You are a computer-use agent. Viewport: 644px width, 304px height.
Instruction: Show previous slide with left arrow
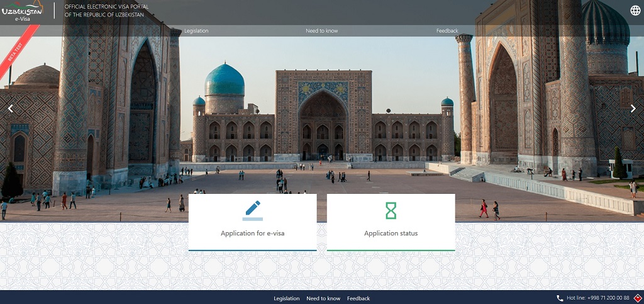click(x=11, y=108)
